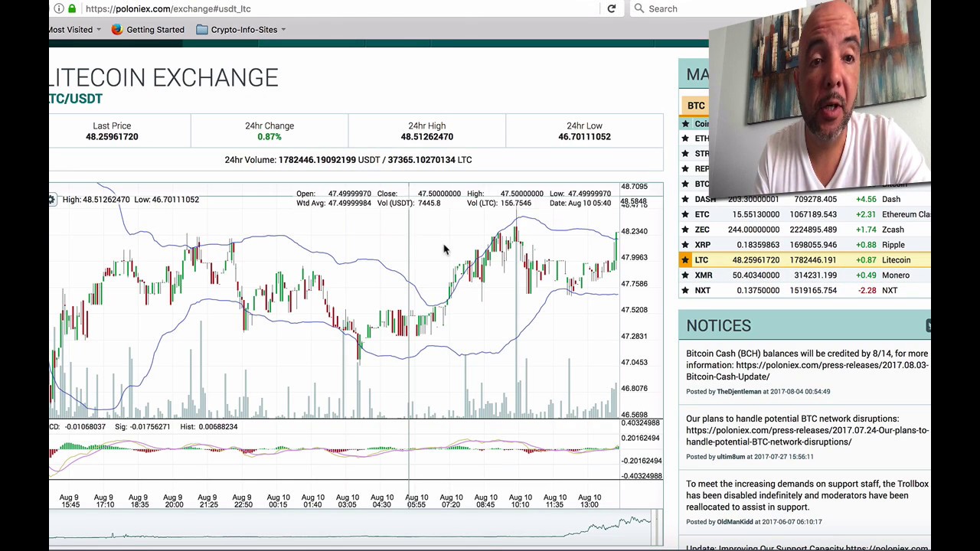Image resolution: width=980 pixels, height=551 pixels.
Task: Toggle the favorite star for ZEC
Action: (685, 230)
